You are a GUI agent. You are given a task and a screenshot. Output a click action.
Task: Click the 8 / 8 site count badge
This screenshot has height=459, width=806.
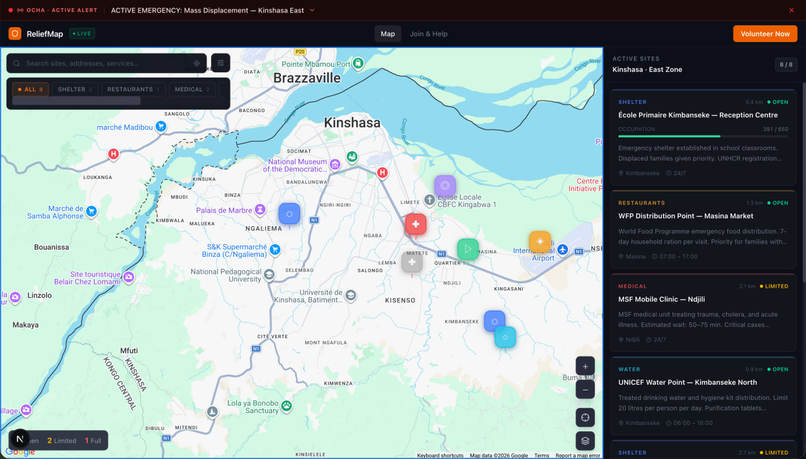point(785,65)
